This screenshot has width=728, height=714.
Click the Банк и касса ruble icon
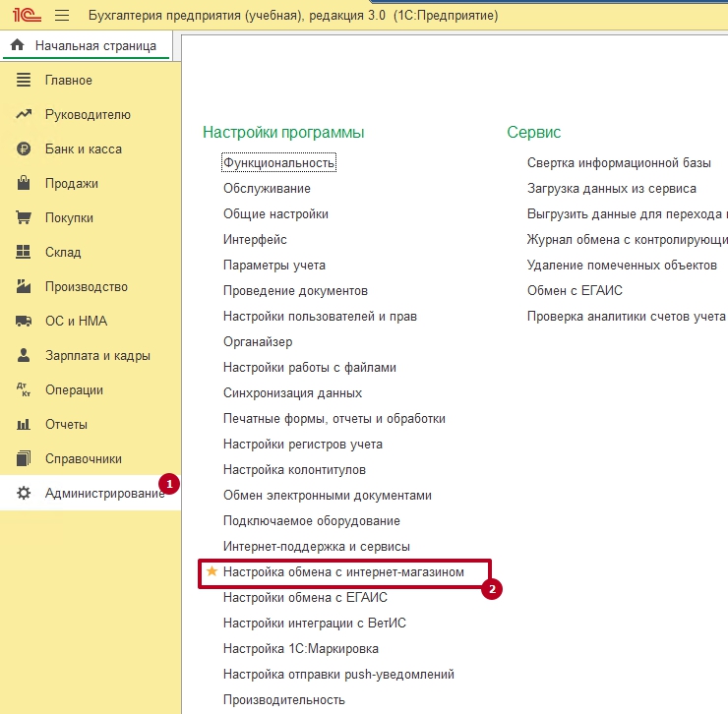[25, 149]
